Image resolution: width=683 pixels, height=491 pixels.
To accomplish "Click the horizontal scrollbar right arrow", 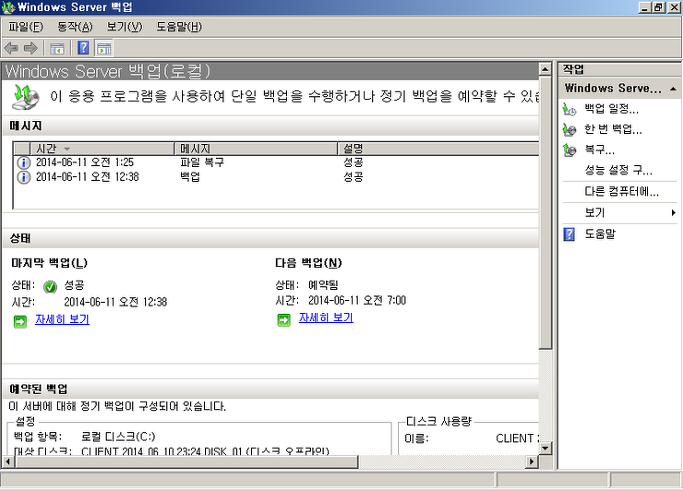I will 531,461.
